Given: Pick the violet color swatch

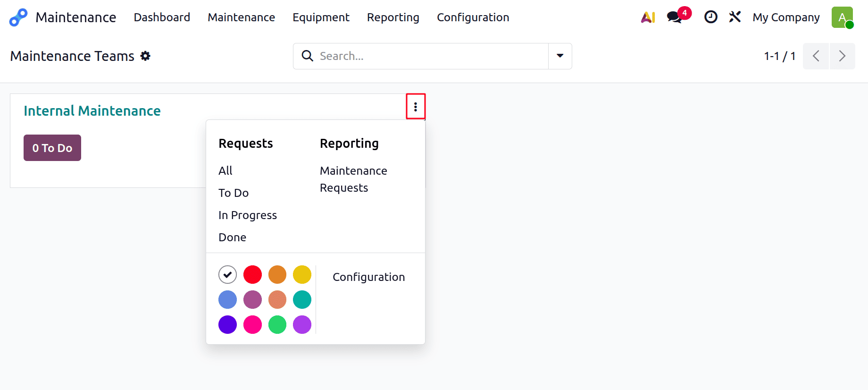Looking at the screenshot, I should click(x=302, y=324).
